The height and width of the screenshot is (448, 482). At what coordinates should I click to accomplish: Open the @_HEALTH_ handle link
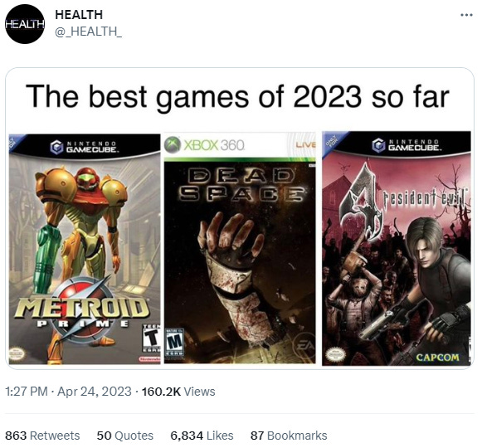pyautogui.click(x=88, y=32)
